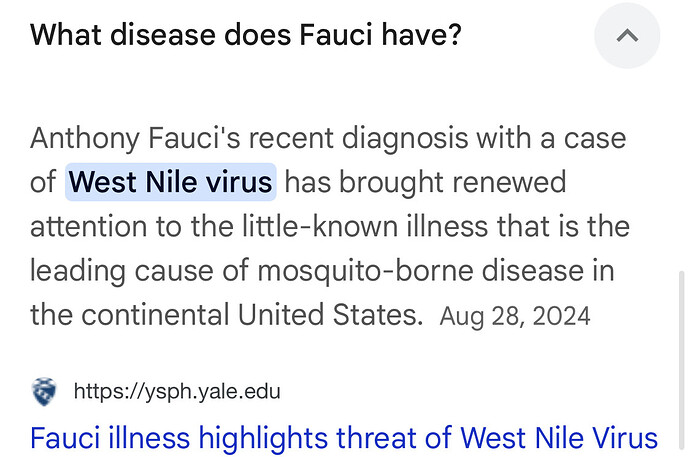Click the highlighted "West Nile virus" text
Image resolution: width=690 pixels, height=457 pixels.
[171, 182]
